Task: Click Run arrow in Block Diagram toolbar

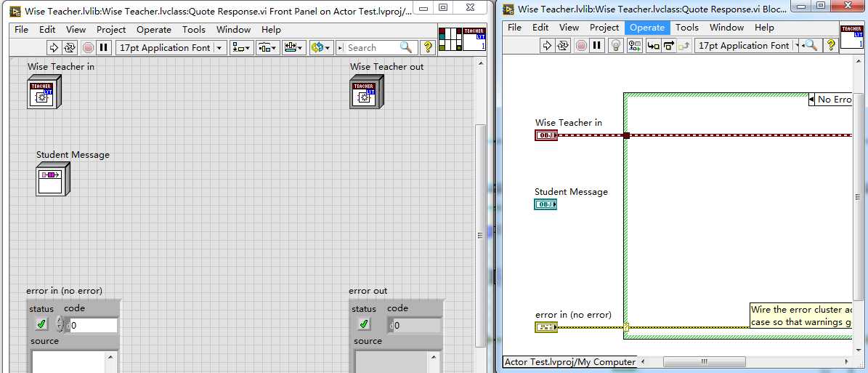Action: [547, 46]
